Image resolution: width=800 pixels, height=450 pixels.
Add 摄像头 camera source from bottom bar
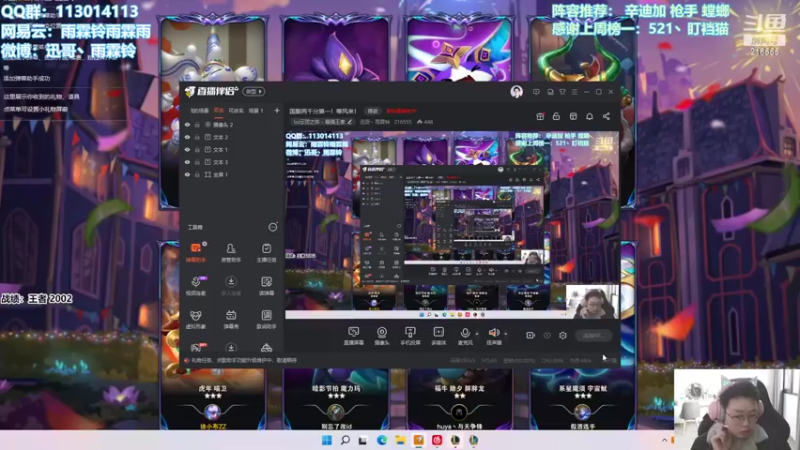(x=382, y=336)
